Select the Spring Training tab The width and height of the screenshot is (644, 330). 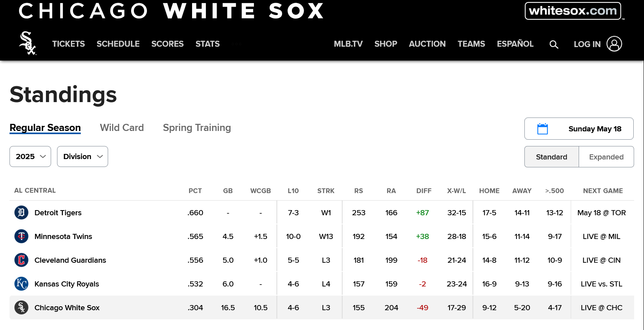click(197, 127)
